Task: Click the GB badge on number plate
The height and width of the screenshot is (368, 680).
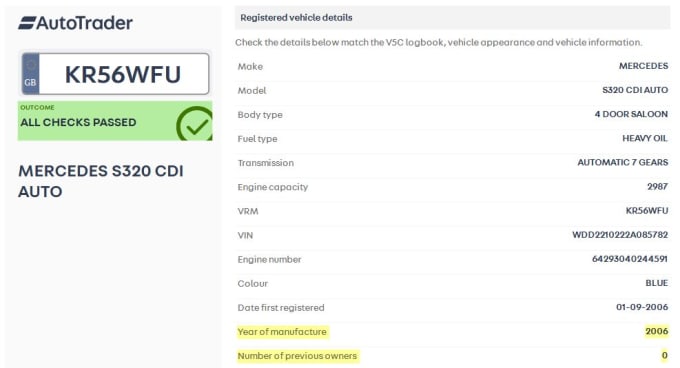Action: tap(30, 74)
